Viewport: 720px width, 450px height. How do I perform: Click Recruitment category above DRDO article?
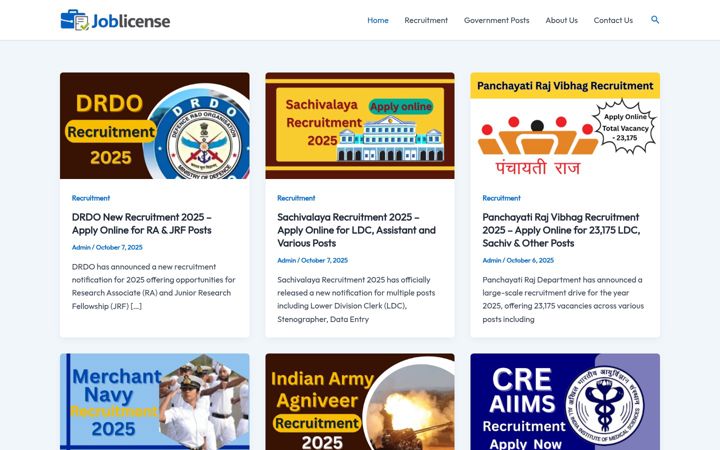91,198
